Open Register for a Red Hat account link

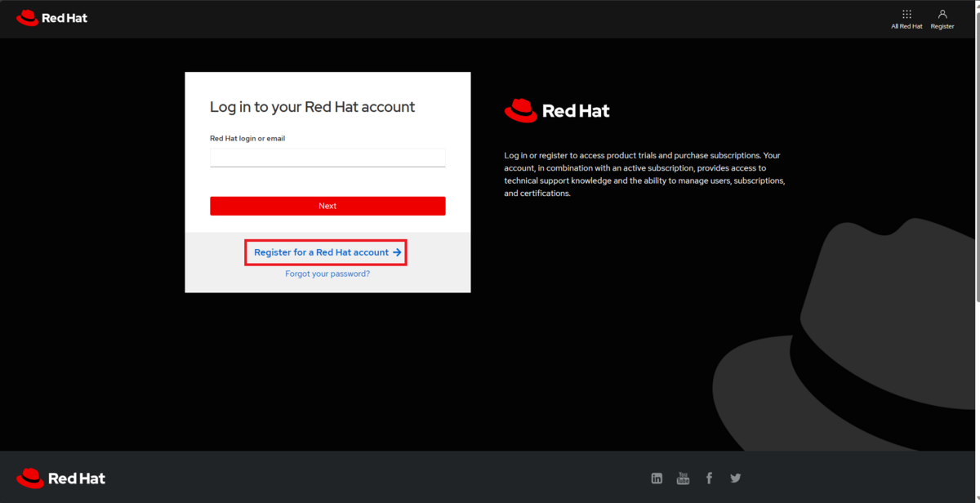(x=327, y=252)
